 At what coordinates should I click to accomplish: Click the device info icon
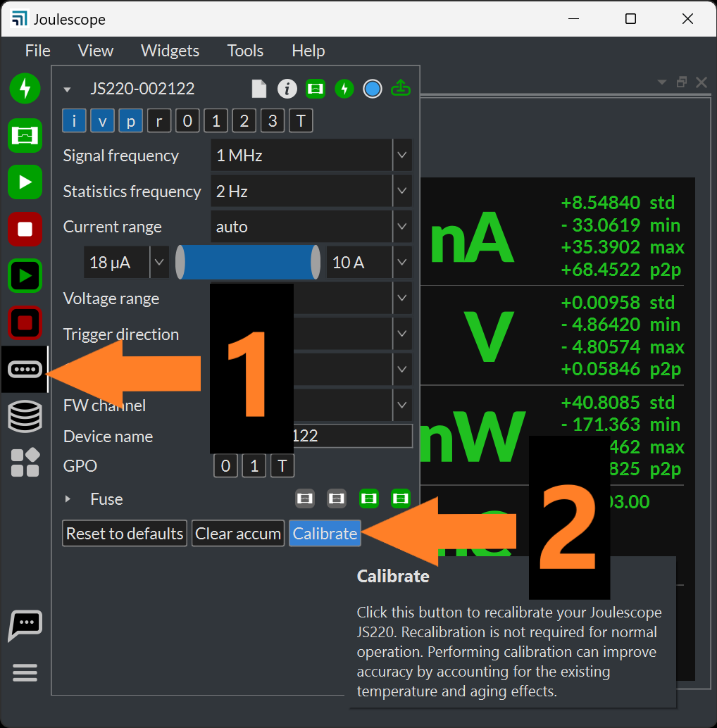pos(287,89)
